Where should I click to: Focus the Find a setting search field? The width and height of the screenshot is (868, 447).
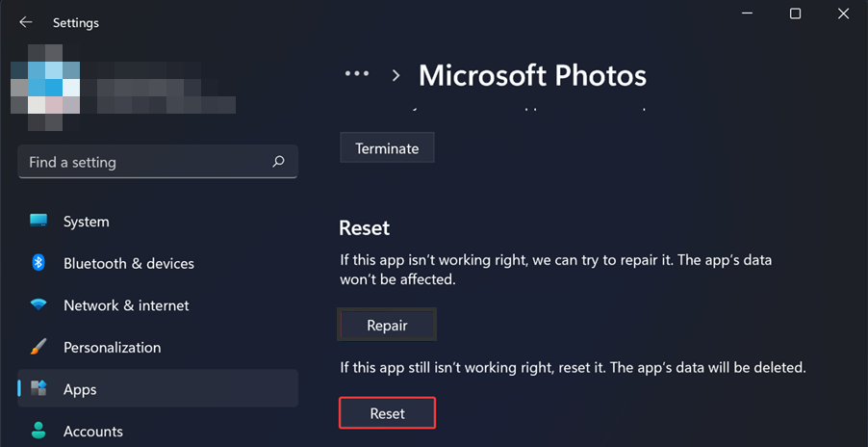[x=144, y=162]
